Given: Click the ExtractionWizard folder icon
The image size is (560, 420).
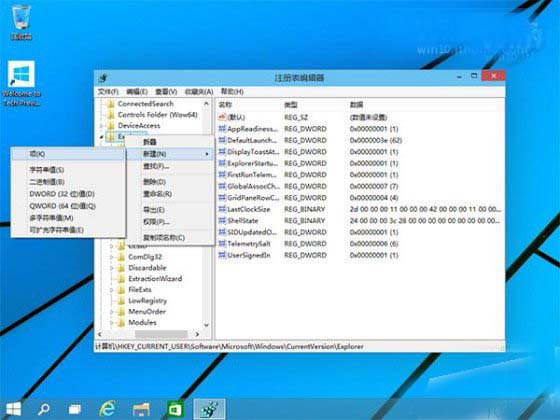Looking at the screenshot, I should (121, 279).
